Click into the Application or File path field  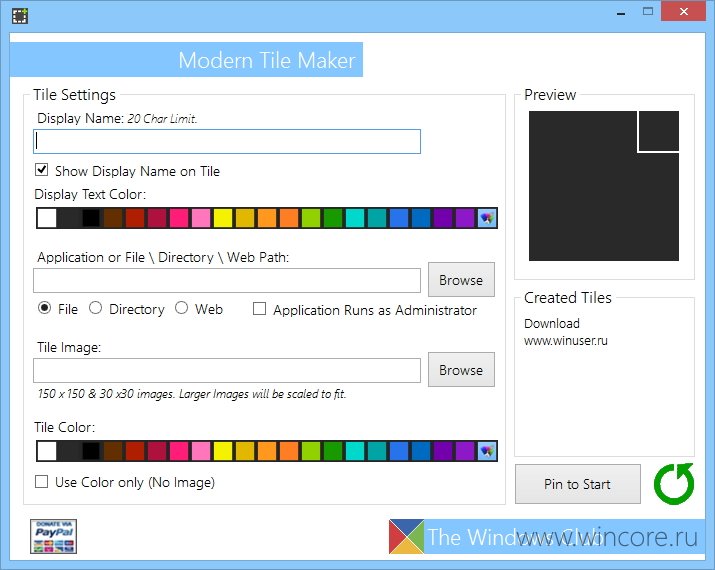click(x=227, y=280)
